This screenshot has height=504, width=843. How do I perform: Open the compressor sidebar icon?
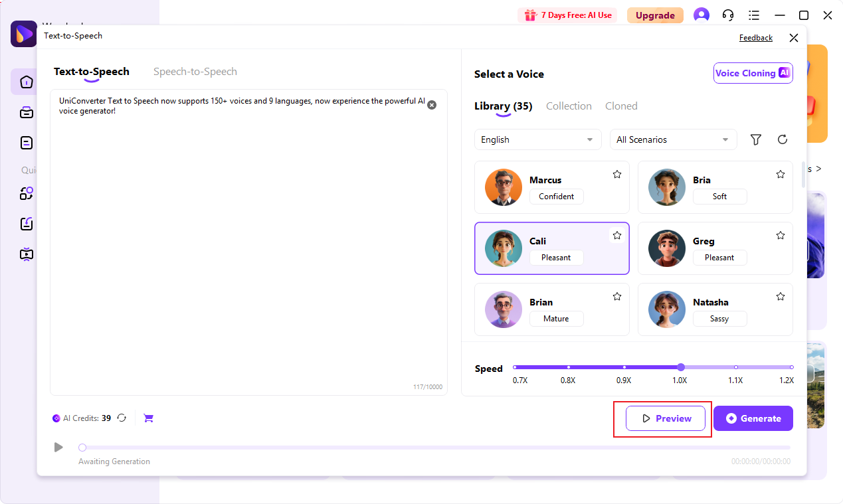(27, 224)
